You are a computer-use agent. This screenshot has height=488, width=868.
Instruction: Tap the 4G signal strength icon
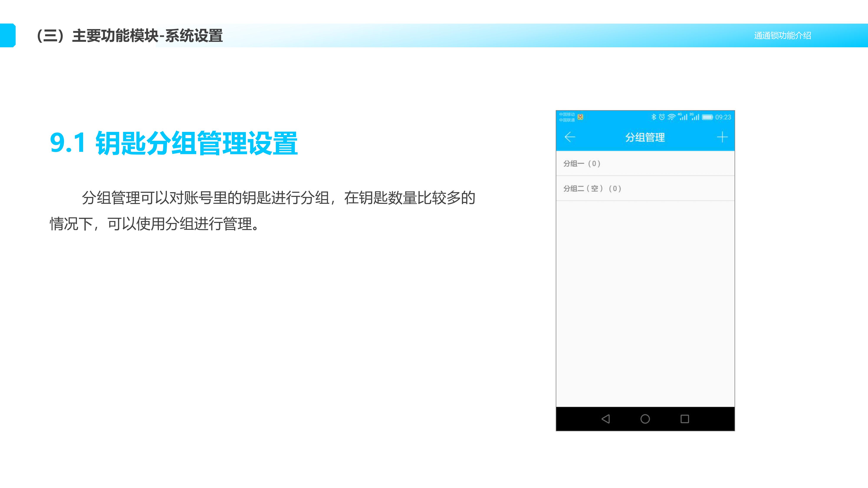tap(683, 117)
